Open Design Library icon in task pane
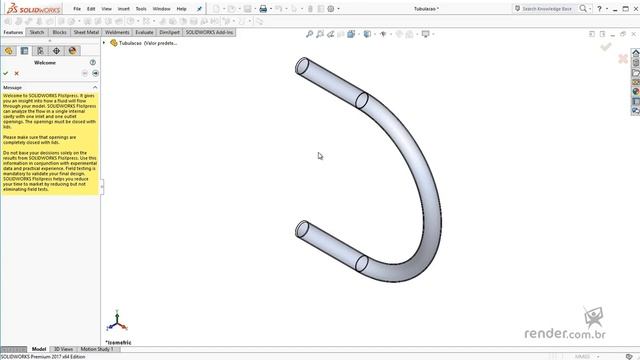 pyautogui.click(x=636, y=63)
